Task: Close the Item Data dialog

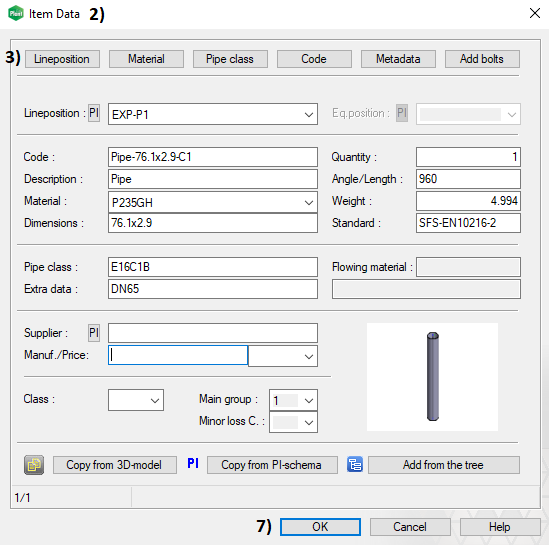Action: coord(535,14)
